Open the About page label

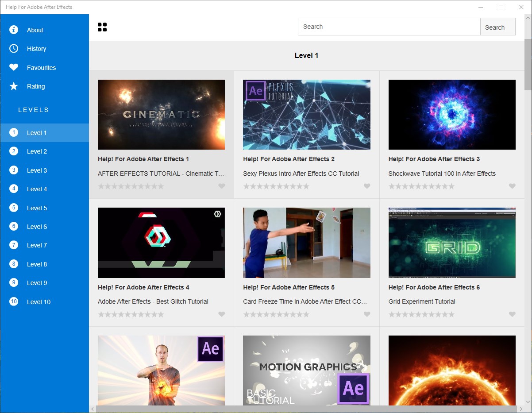point(35,30)
